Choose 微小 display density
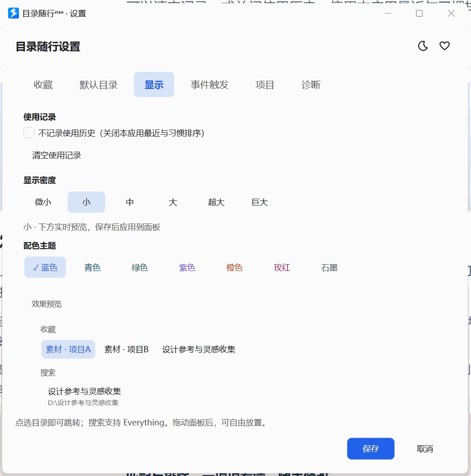This screenshot has height=476, width=471. pyautogui.click(x=43, y=202)
